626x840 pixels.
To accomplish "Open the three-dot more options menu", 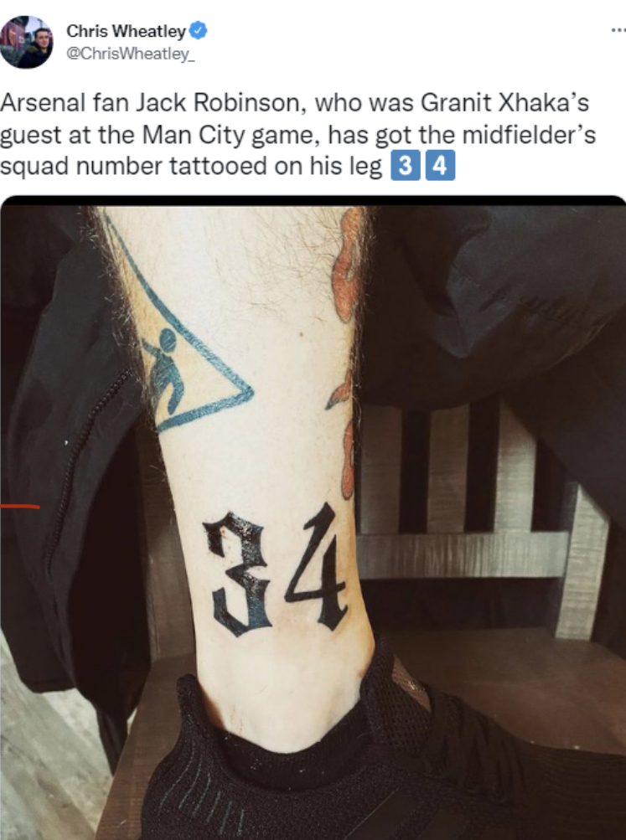I will 618,30.
